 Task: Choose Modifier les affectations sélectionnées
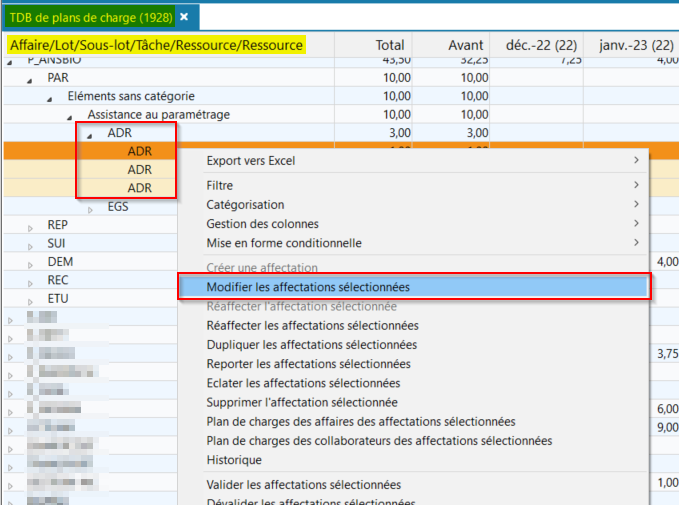coord(413,287)
